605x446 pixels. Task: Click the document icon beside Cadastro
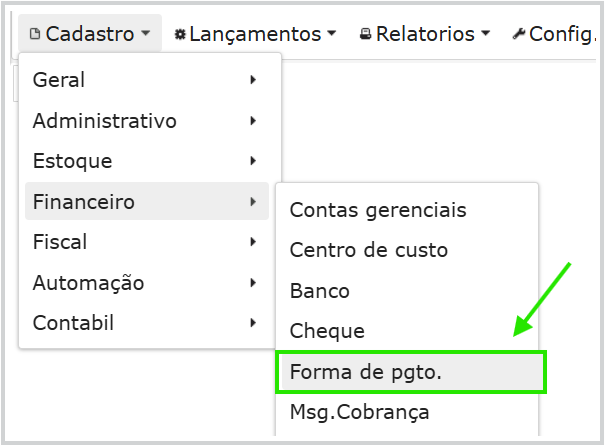(36, 35)
